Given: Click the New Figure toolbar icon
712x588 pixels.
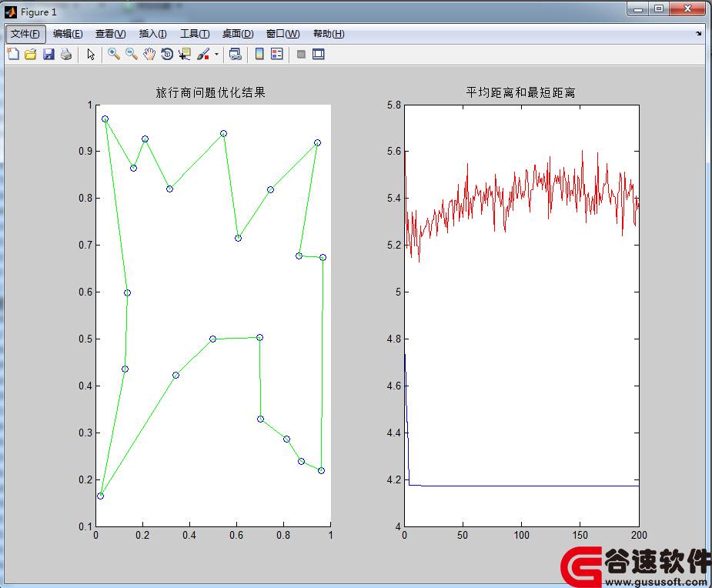Looking at the screenshot, I should [x=13, y=55].
